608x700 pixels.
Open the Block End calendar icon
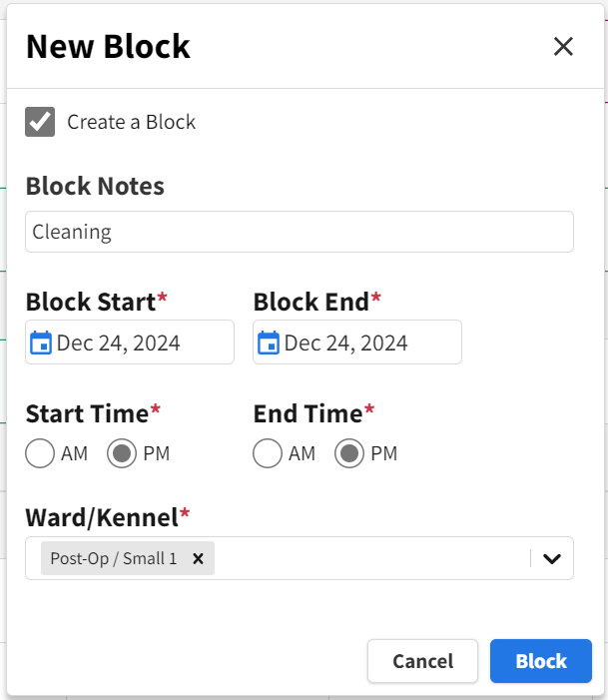pyautogui.click(x=268, y=343)
